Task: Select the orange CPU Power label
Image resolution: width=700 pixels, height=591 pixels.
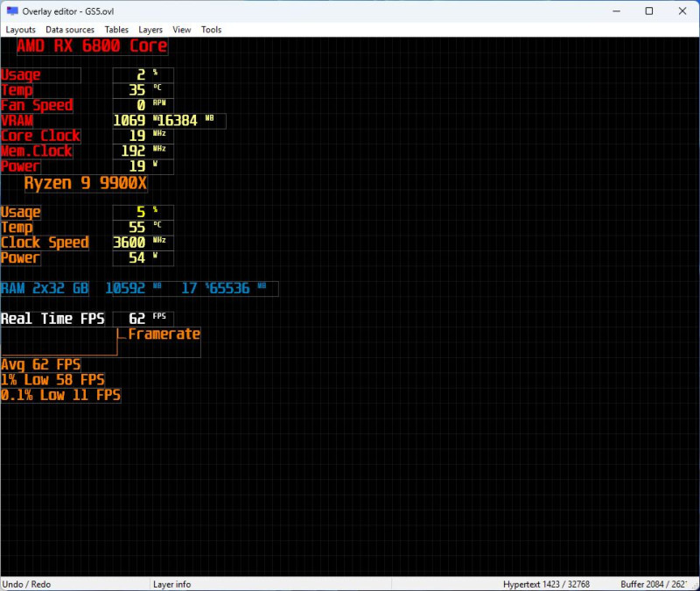Action: [20, 257]
